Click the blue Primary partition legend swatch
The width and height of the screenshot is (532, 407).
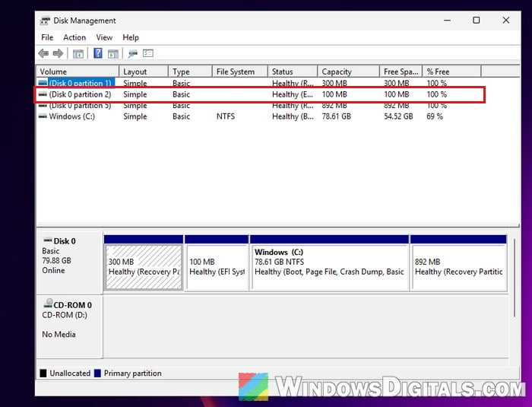[x=97, y=373]
